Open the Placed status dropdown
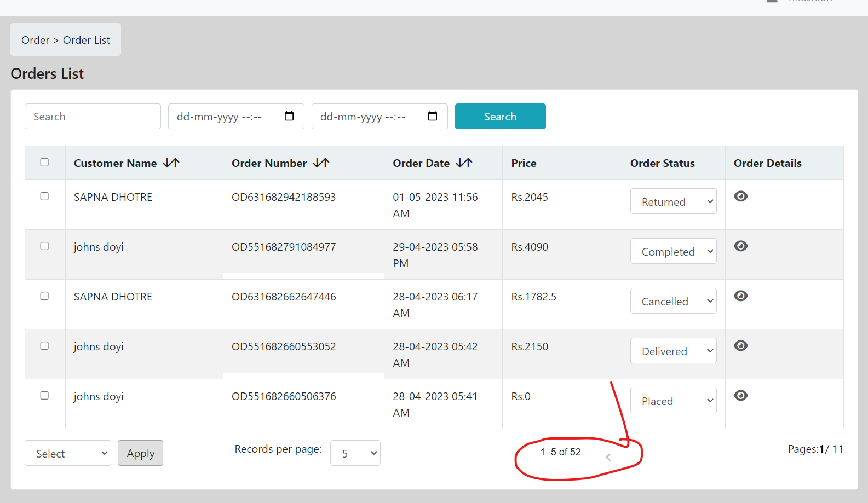 coord(674,401)
